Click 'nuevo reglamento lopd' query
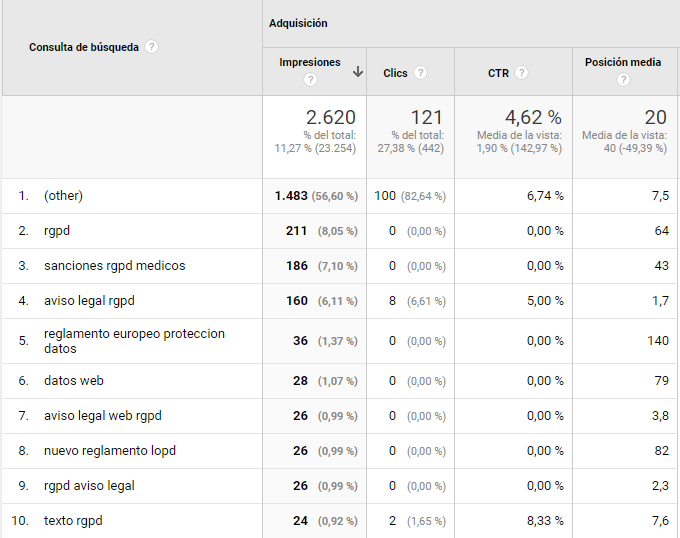Image resolution: width=680 pixels, height=538 pixels. [x=110, y=451]
